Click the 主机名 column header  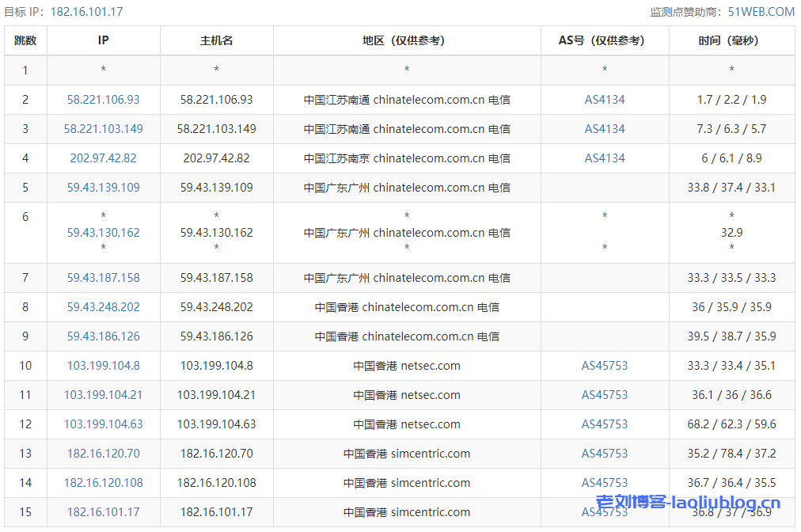coord(216,40)
